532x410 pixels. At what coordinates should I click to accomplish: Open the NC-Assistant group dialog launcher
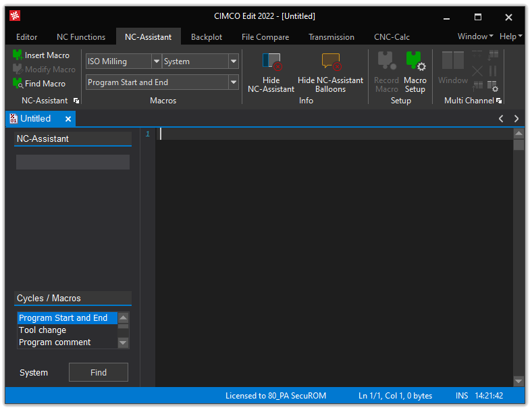[76, 101]
